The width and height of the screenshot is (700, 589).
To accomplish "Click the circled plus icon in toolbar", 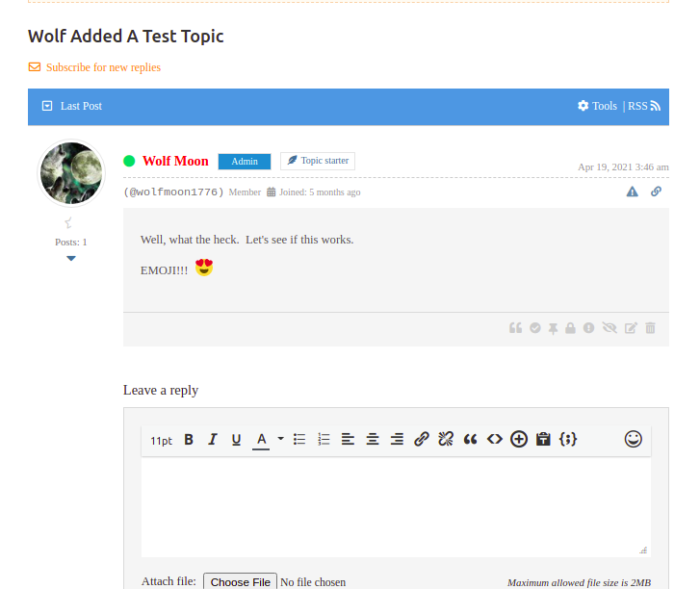I will (519, 440).
